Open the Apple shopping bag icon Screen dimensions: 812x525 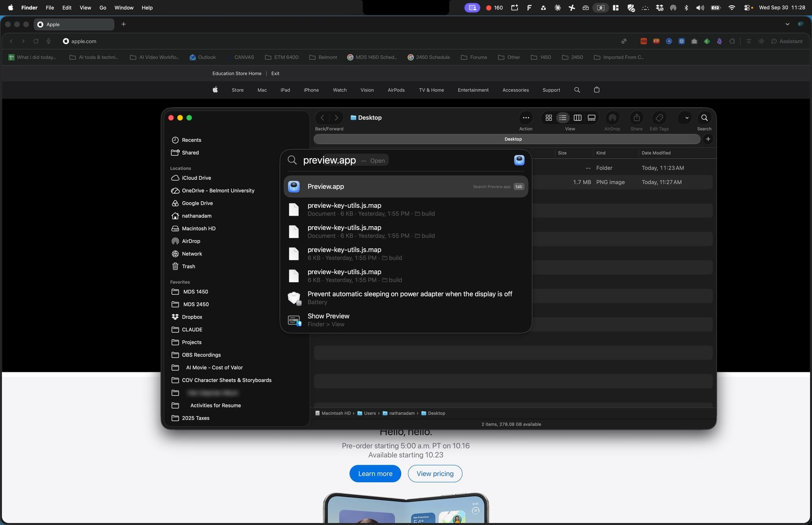click(596, 90)
